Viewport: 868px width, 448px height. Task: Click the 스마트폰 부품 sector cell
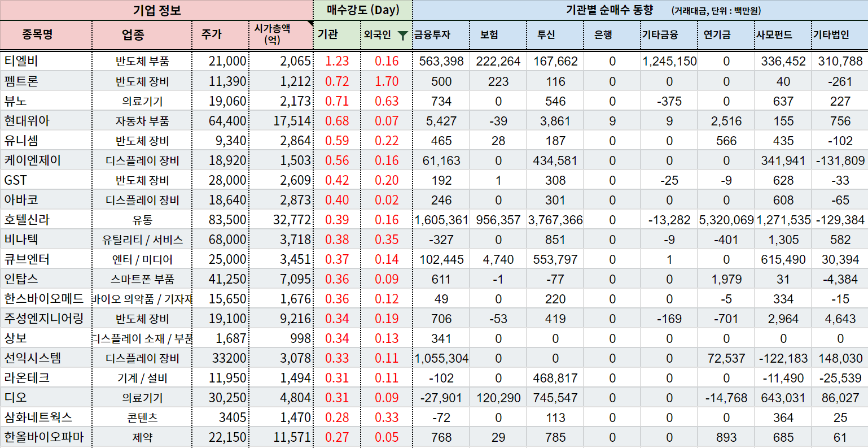click(x=142, y=279)
